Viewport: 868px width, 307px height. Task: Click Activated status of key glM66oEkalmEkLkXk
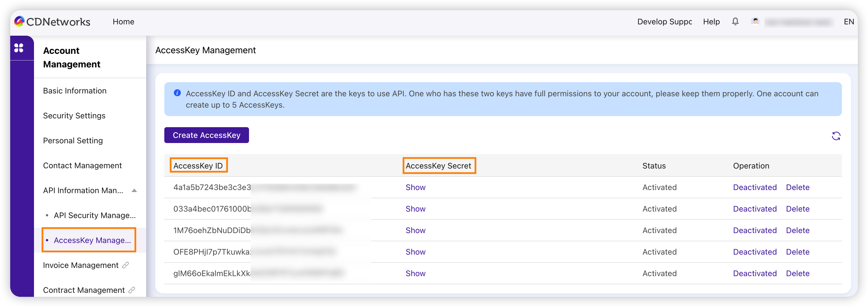(x=659, y=274)
